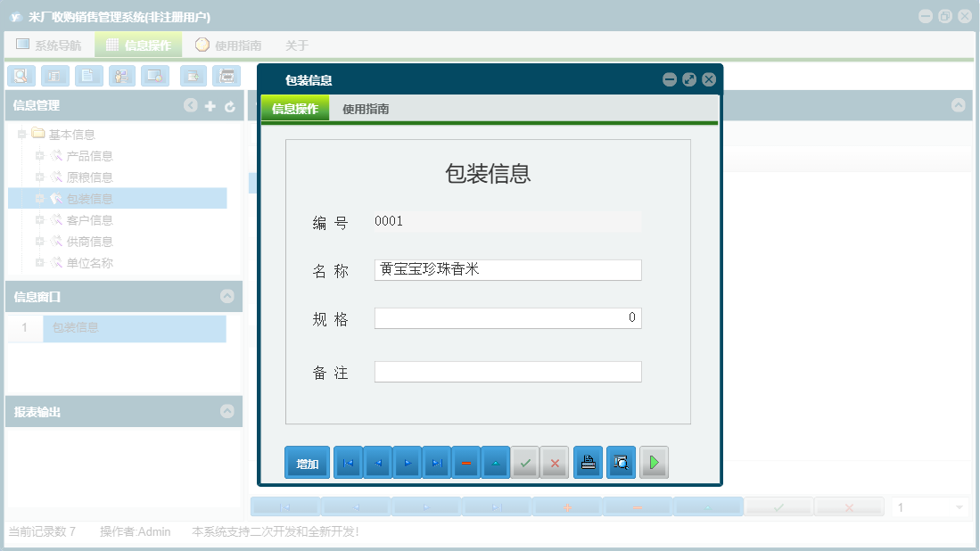
Task: Print the packaging record via printer icon
Action: pyautogui.click(x=589, y=463)
